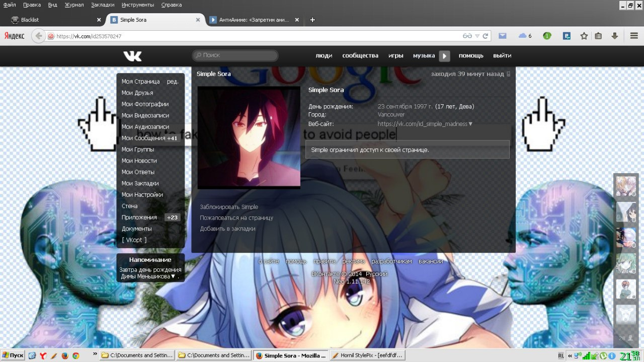Open the green-haired friend avatar in sidebar

pyautogui.click(x=626, y=263)
